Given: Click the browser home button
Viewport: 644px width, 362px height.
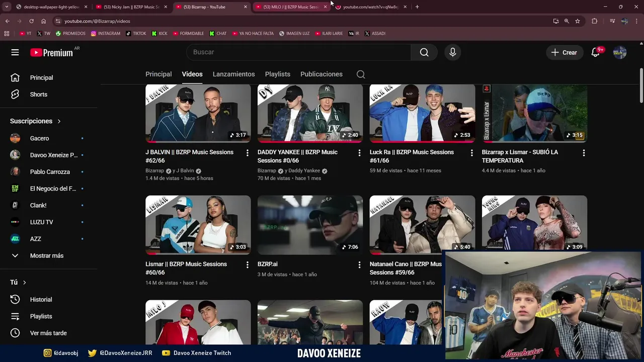Looking at the screenshot, I should (43, 21).
